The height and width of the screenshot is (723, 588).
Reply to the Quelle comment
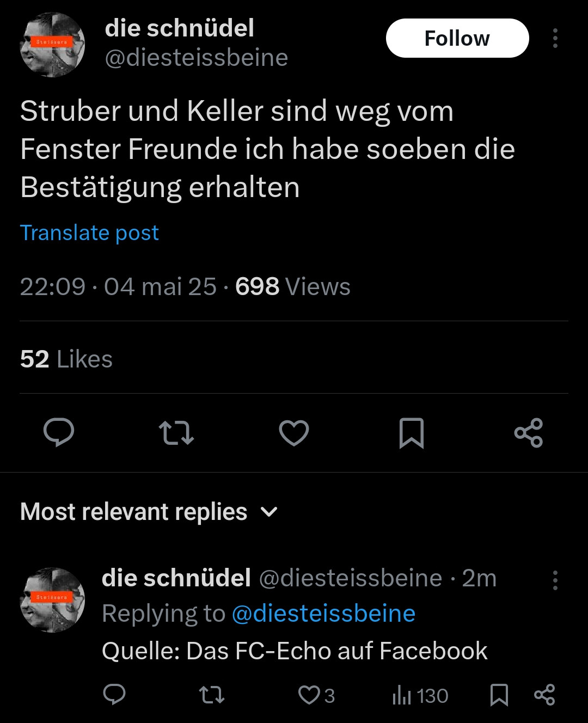[114, 695]
